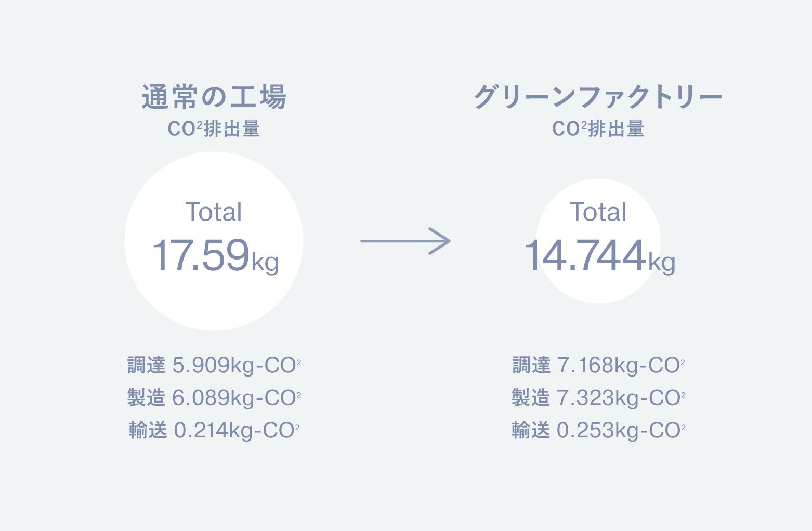Click the 製造 7.323kg-CO2 line

click(598, 398)
